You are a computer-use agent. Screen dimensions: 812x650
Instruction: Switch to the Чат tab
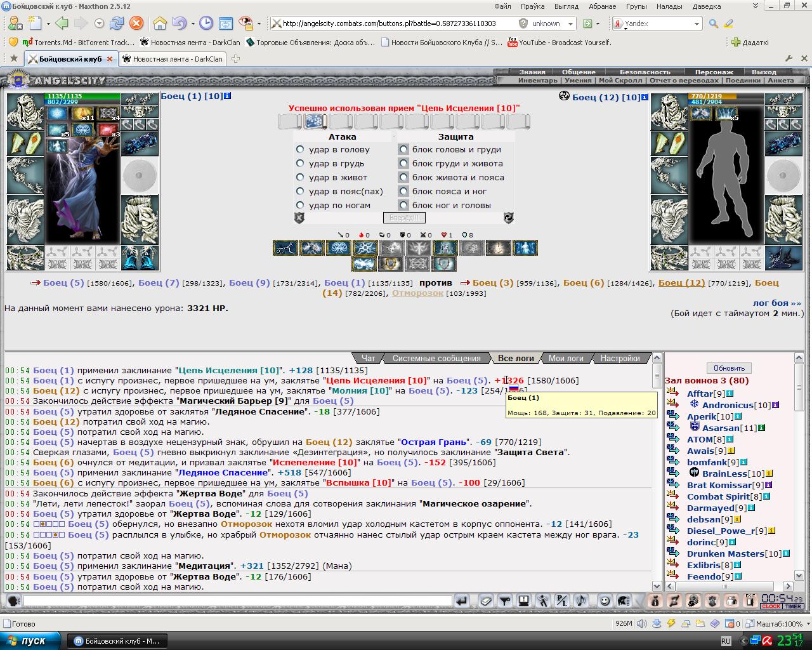(368, 358)
